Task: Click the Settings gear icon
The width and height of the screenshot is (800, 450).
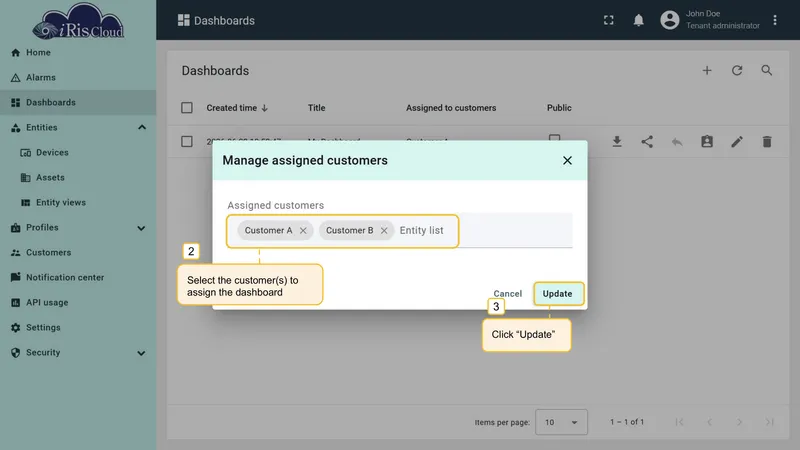Action: click(15, 328)
